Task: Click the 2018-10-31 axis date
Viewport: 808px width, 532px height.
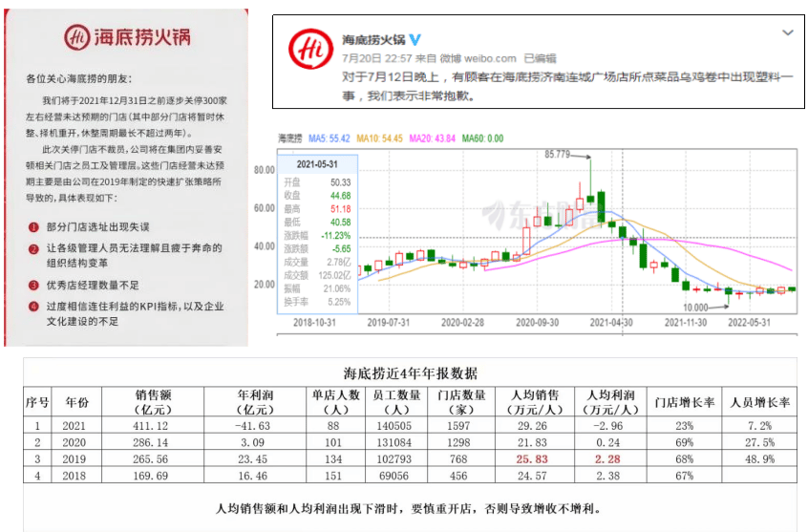Action: pos(314,323)
